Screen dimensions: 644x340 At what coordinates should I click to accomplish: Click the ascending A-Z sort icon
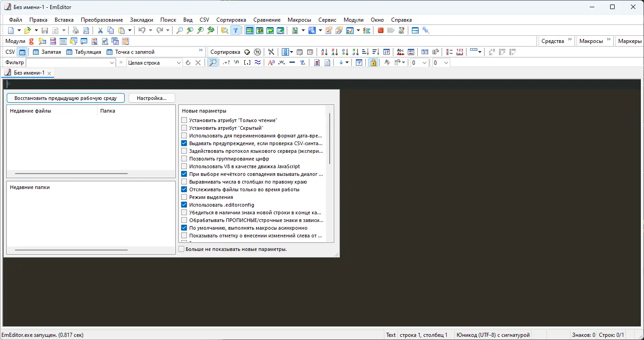coord(324,52)
